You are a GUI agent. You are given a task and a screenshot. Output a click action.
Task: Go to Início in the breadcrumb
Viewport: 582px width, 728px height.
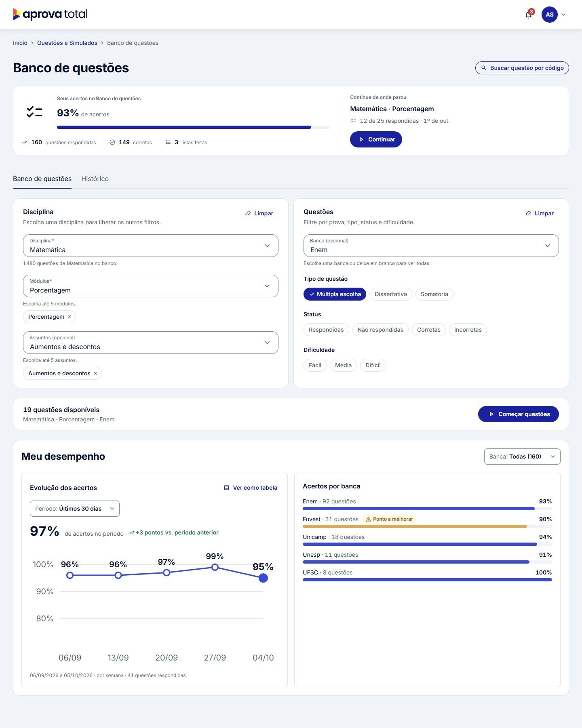20,43
